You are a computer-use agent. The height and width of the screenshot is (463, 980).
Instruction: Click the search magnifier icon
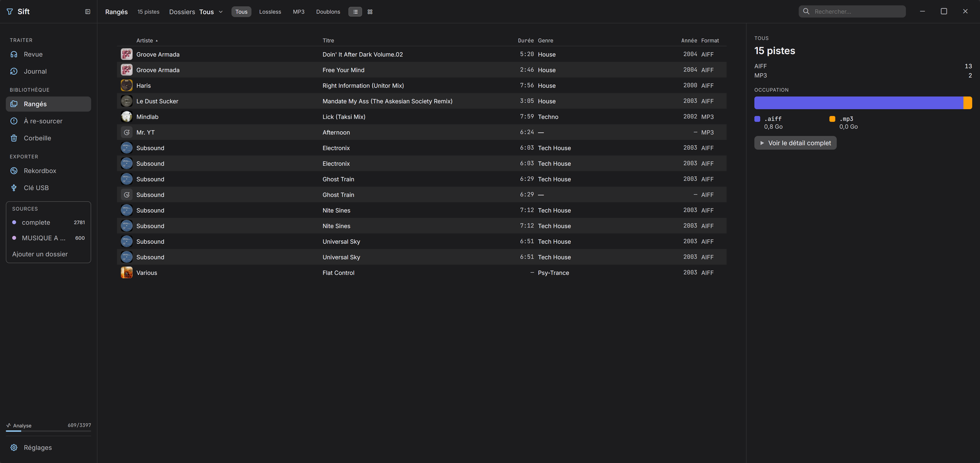(806, 11)
